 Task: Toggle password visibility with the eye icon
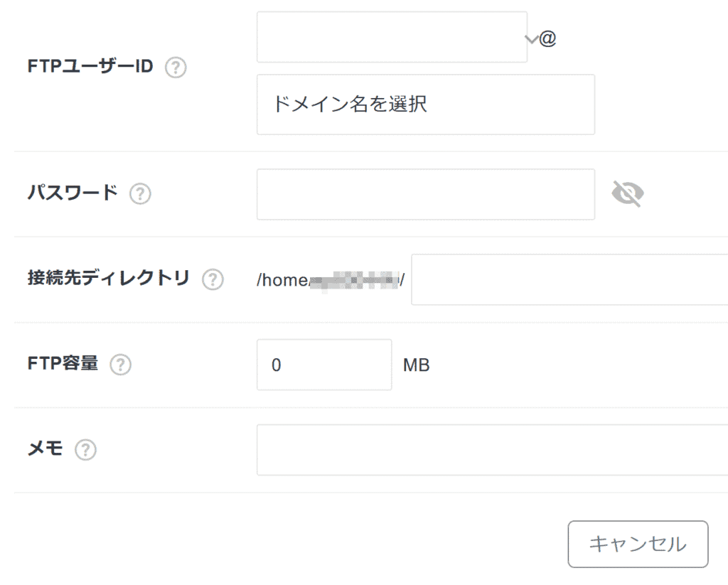pos(628,193)
